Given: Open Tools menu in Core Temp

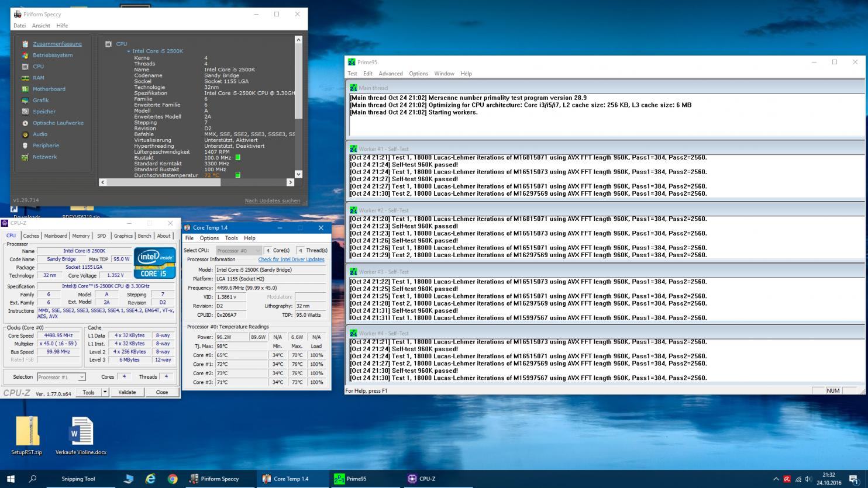Looking at the screenshot, I should (232, 238).
